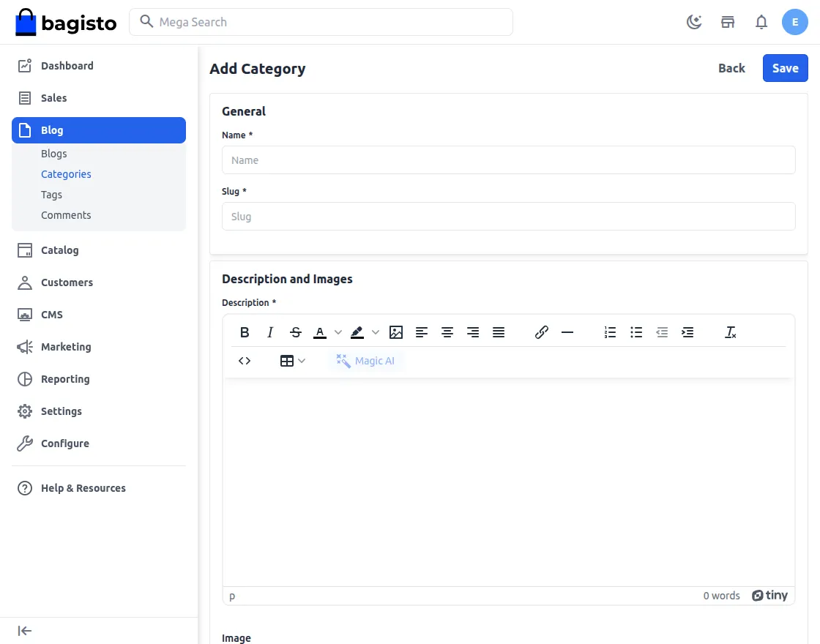Expand the highlight color dropdown arrow
Screen dimensions: 820x644
(375, 332)
